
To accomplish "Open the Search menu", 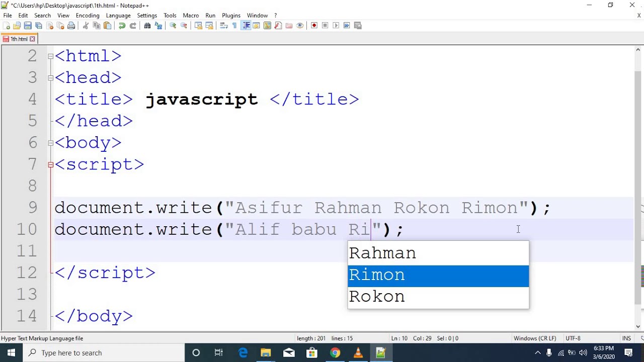I will pos(42,16).
